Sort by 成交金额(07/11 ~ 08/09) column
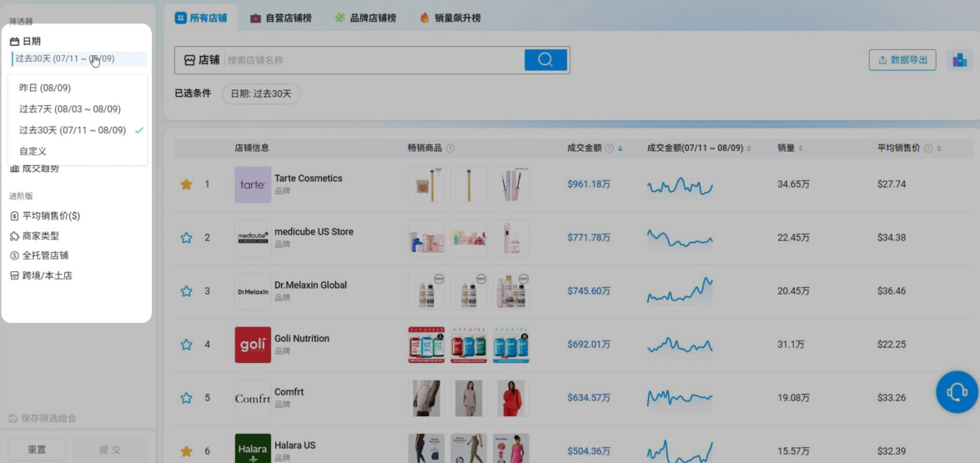Image resolution: width=980 pixels, height=463 pixels. tap(749, 148)
